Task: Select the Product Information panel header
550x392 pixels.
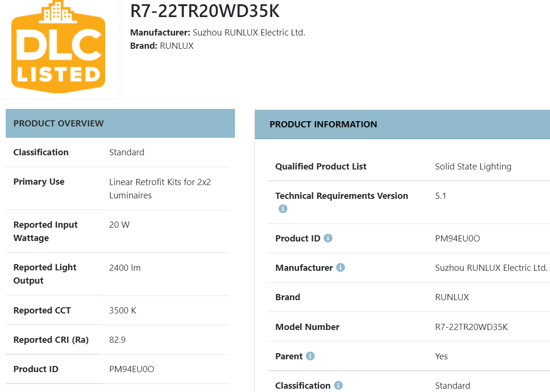Action: 402,125
